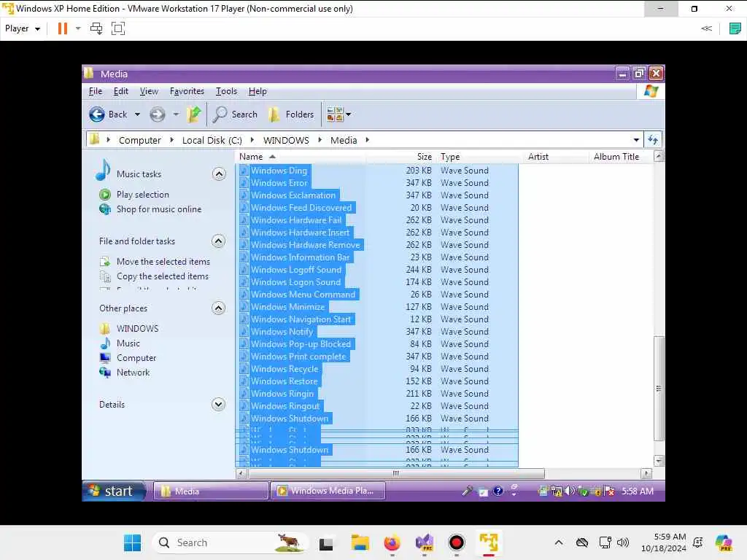Click the Move the selected items icon
This screenshot has width=747, height=560.
tap(105, 262)
